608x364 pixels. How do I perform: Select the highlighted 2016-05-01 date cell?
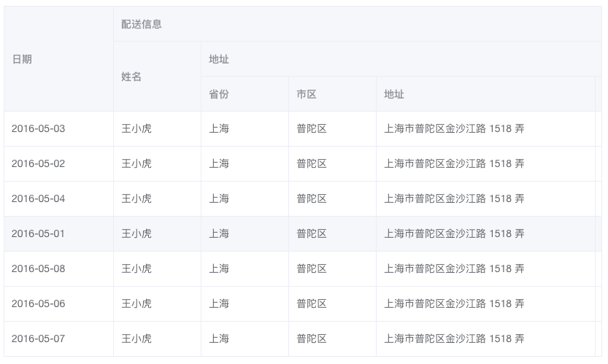(x=38, y=234)
